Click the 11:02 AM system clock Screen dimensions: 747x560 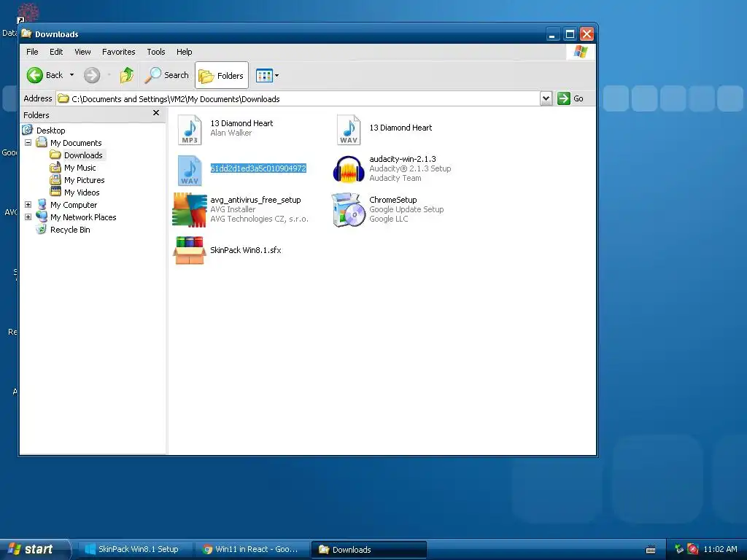(x=720, y=549)
